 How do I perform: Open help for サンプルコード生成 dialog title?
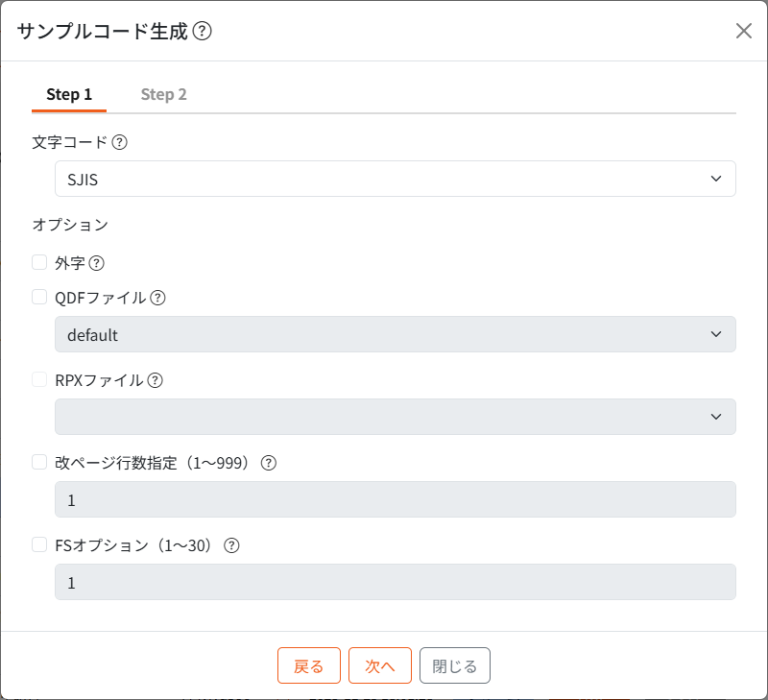203,30
